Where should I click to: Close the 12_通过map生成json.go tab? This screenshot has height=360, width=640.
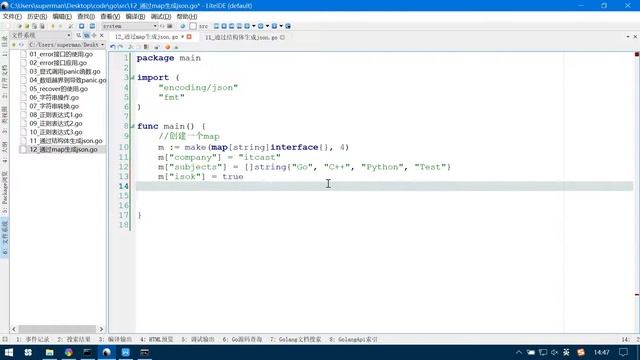[189, 37]
